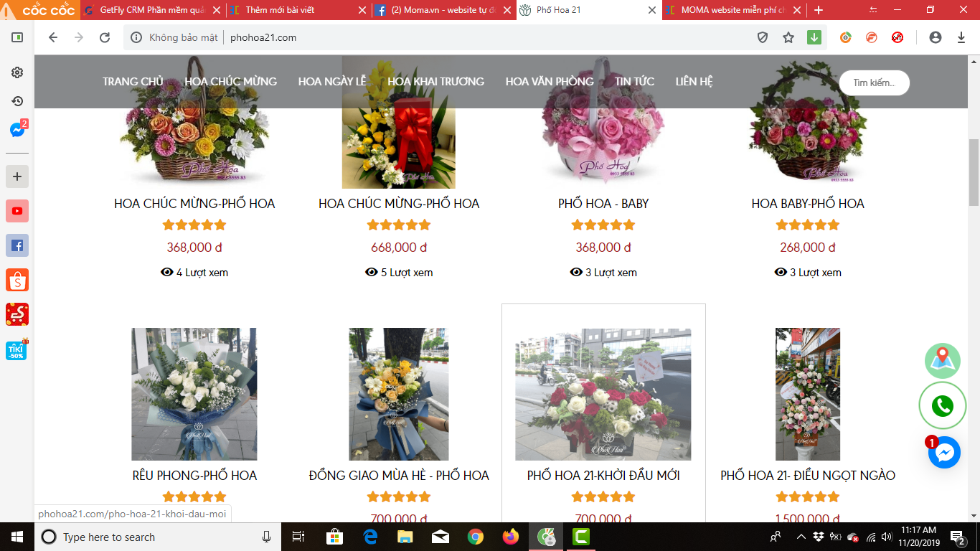The height and width of the screenshot is (551, 980).
Task: Reload the current page
Action: (x=105, y=37)
